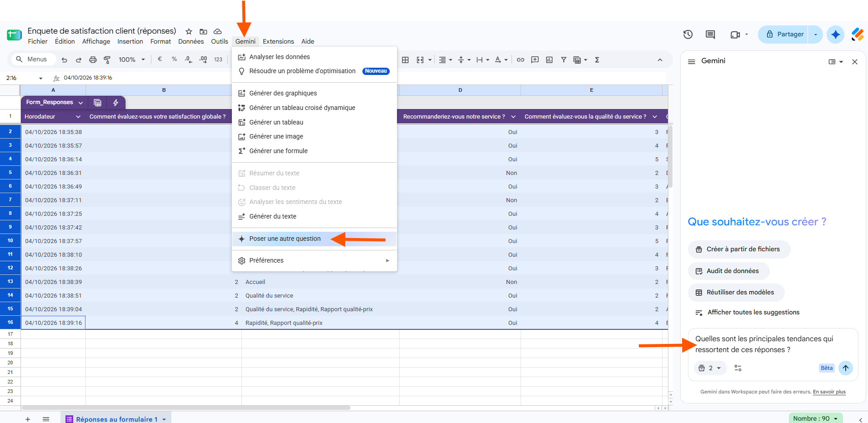Select the paint format tool
The height and width of the screenshot is (423, 868).
107,60
